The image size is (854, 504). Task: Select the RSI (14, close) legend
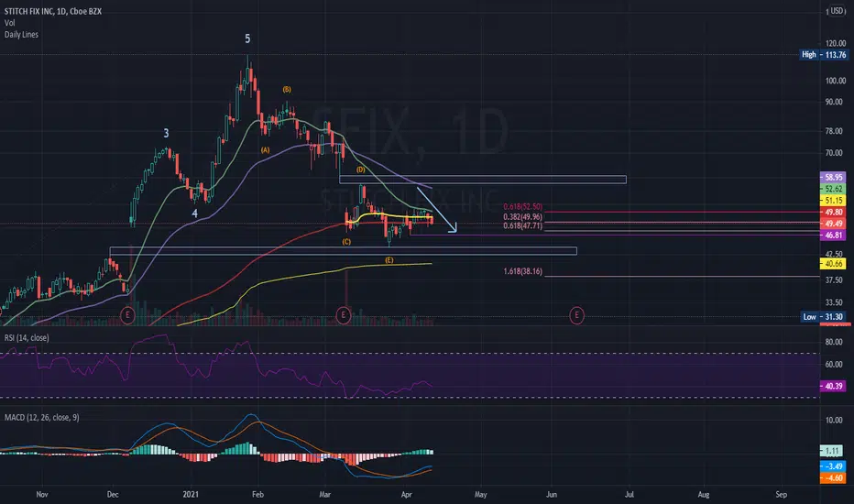coord(27,338)
